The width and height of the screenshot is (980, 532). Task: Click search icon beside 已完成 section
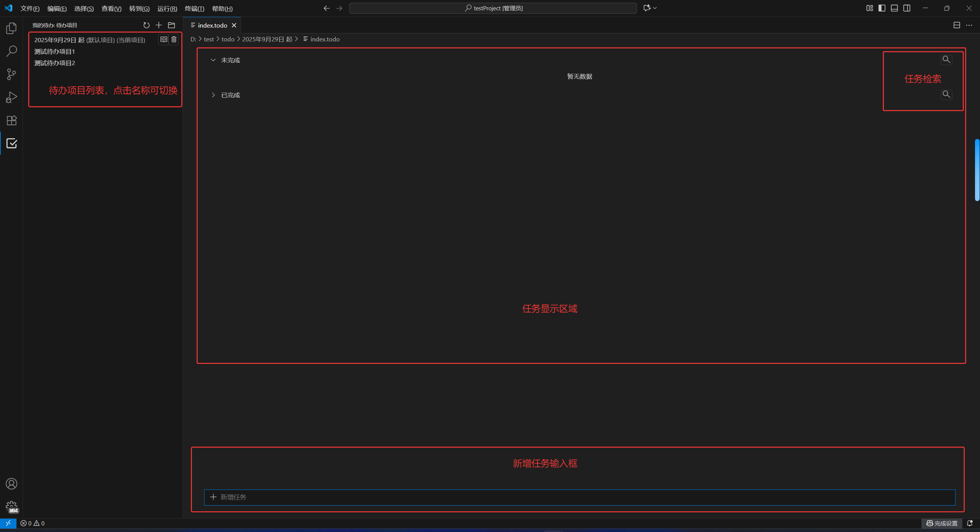coord(946,95)
